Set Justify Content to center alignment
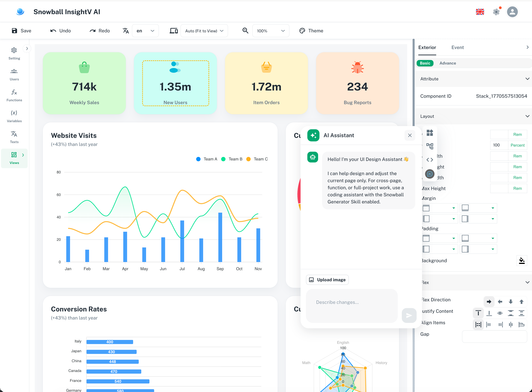The width and height of the screenshot is (532, 392). tap(500, 313)
